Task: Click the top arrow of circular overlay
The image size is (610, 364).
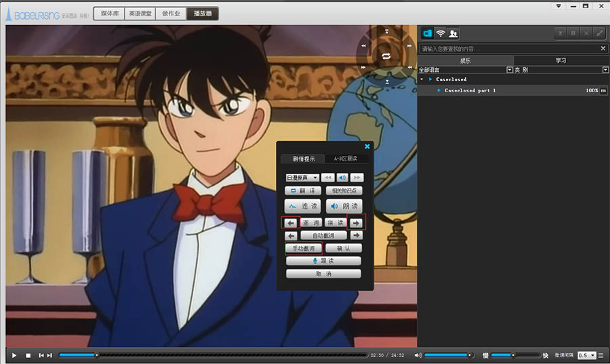Action: [x=387, y=31]
